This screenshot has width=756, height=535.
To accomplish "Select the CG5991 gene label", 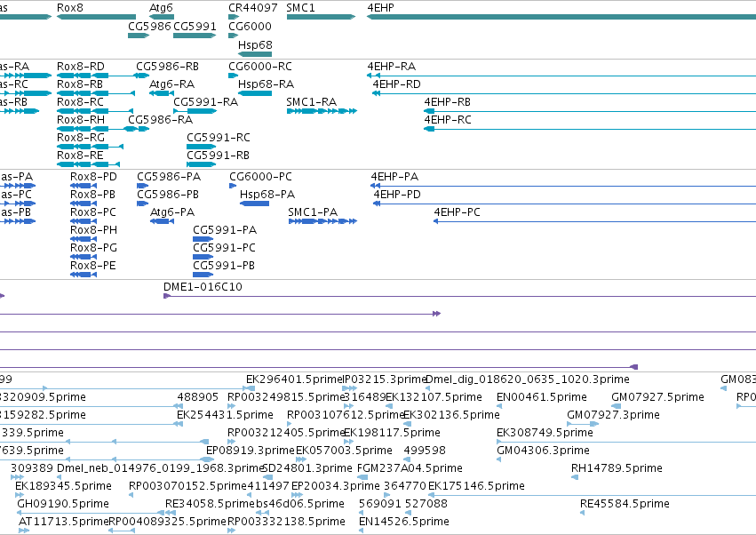I will (195, 26).
